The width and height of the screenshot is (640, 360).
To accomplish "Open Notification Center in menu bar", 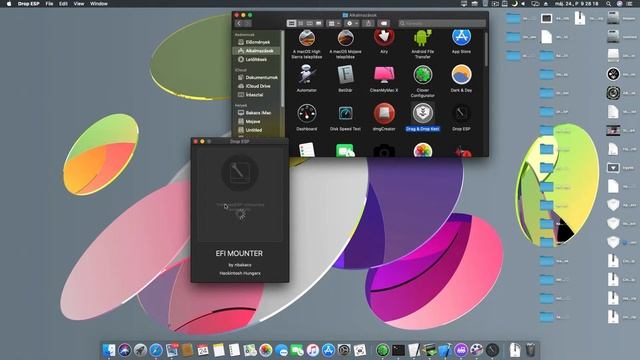I will [x=630, y=4].
